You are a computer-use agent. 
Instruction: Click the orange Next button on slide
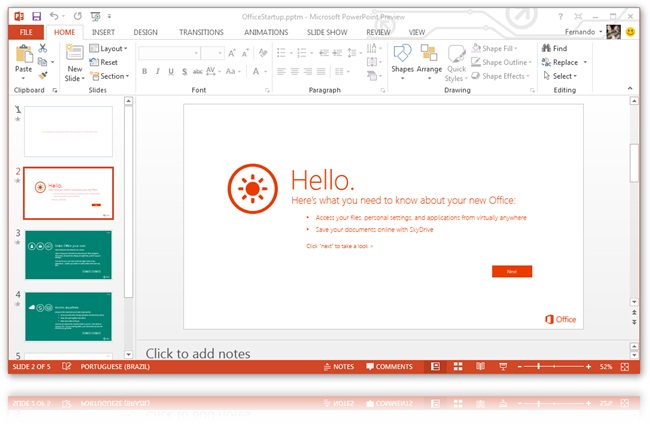coord(512,271)
